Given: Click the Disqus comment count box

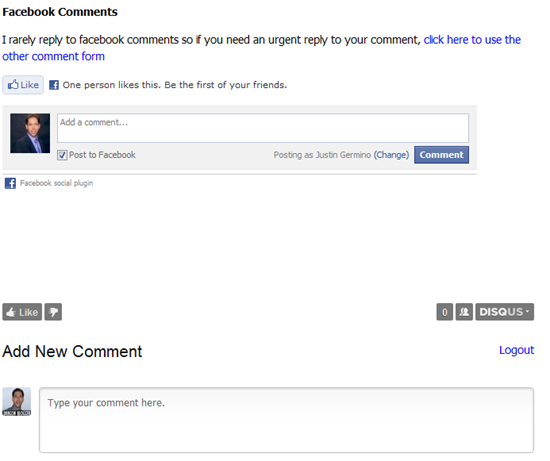Looking at the screenshot, I should coord(445,312).
